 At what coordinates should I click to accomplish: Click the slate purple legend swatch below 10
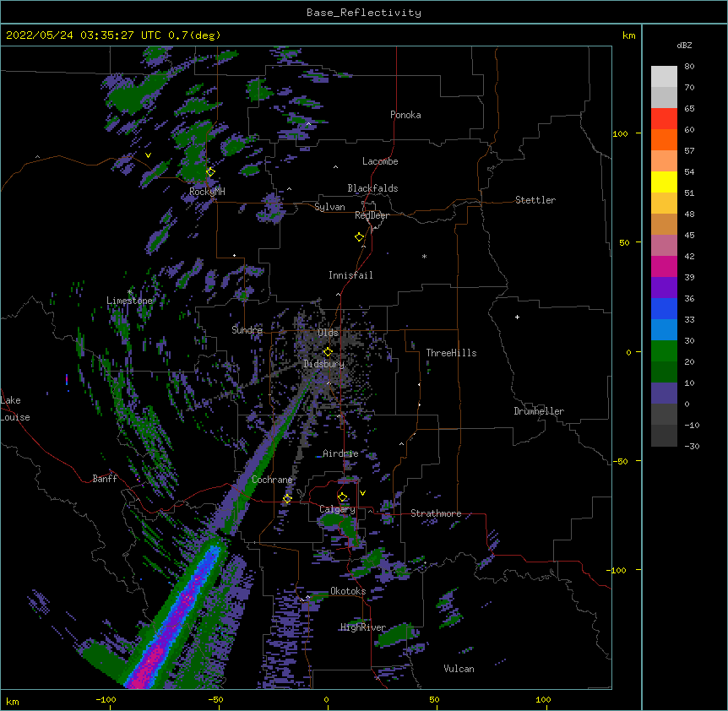point(664,393)
